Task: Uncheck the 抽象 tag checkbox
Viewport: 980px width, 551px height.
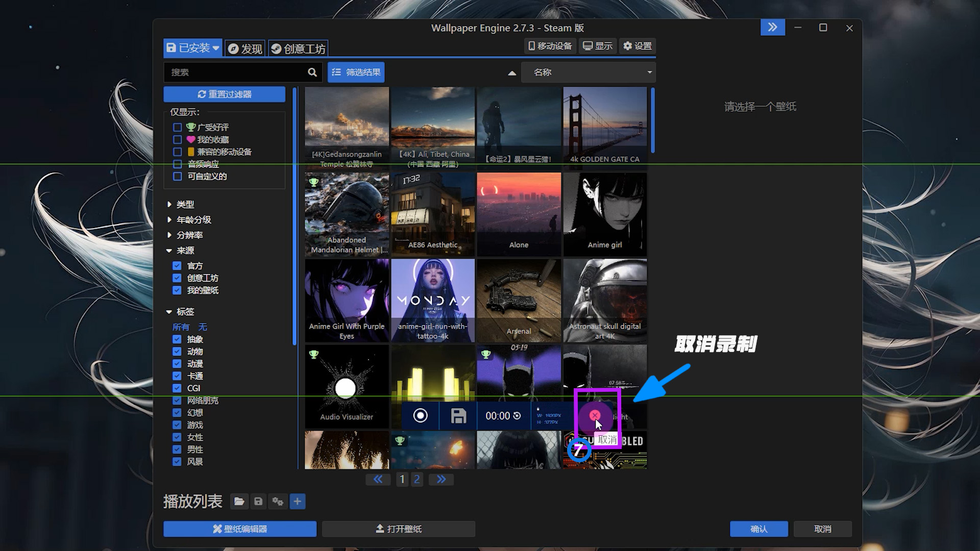Action: pyautogui.click(x=177, y=339)
